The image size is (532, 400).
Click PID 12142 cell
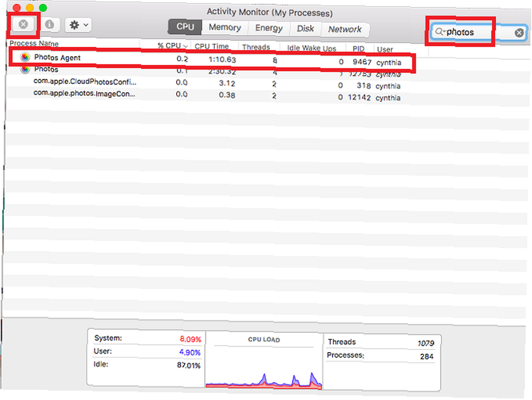click(x=359, y=97)
